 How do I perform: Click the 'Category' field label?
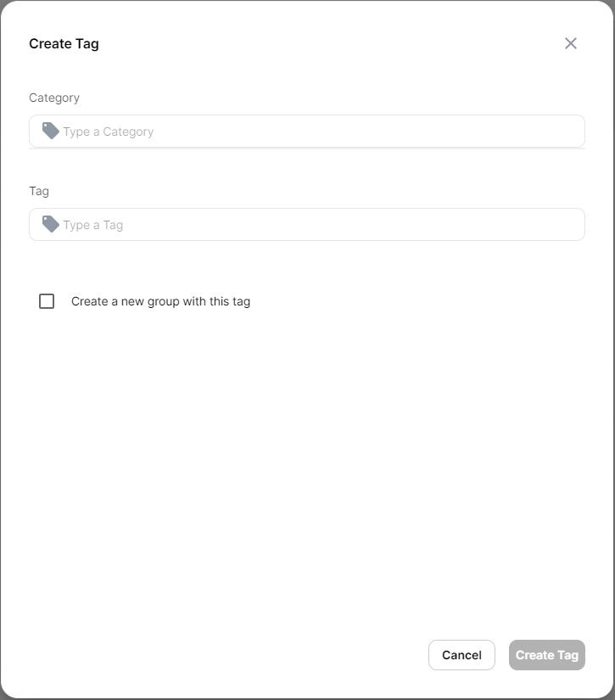pos(54,98)
